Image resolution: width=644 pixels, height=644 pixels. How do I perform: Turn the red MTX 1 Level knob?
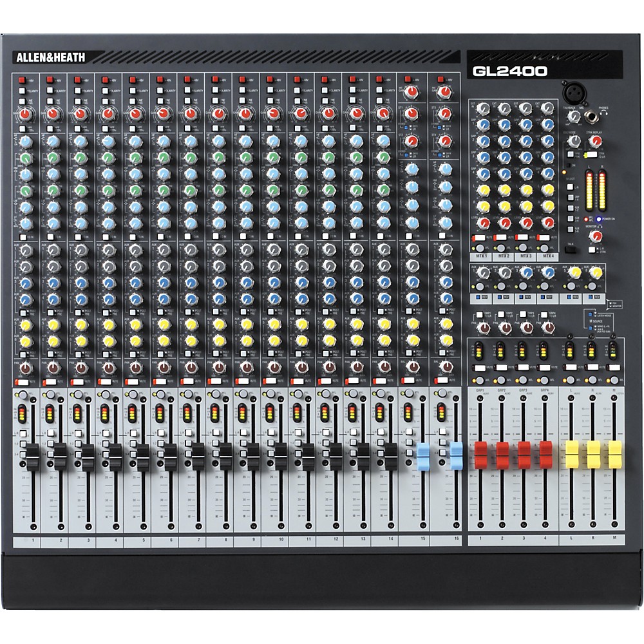tap(483, 222)
